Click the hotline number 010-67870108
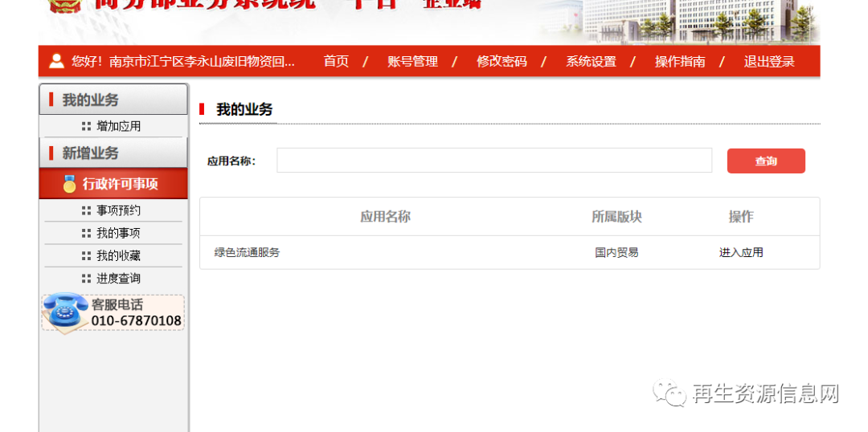 tap(136, 321)
